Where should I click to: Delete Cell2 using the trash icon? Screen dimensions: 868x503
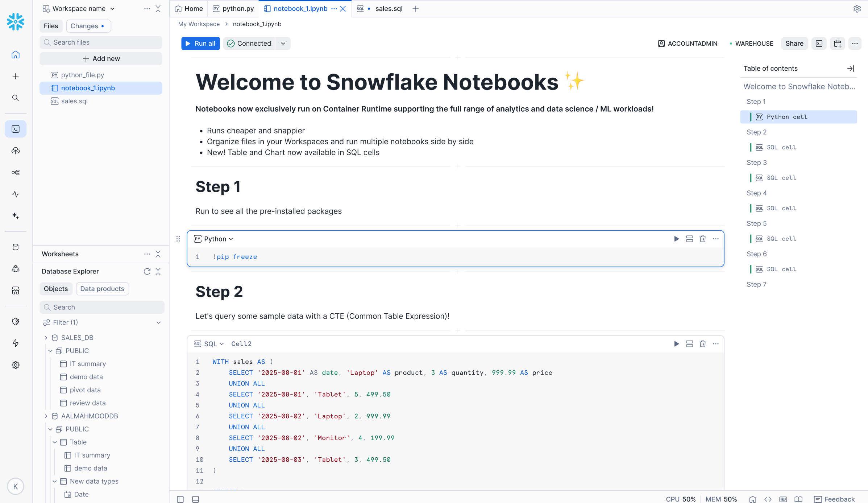(702, 343)
